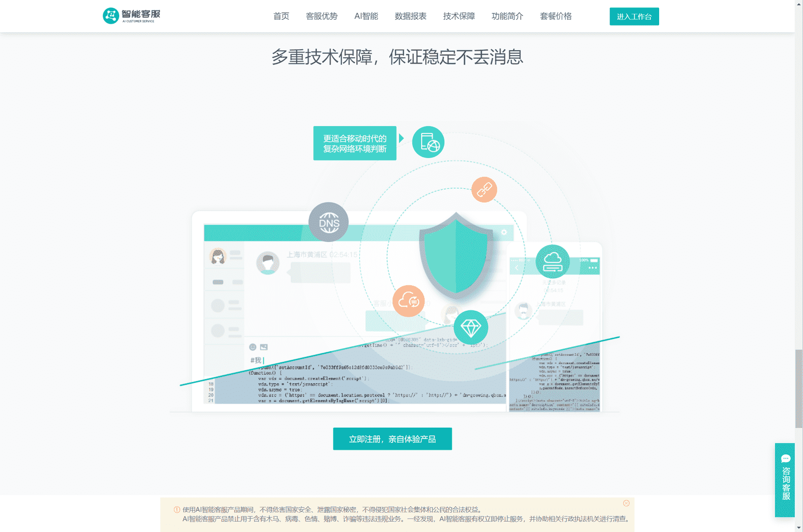803x532 pixels.
Task: Open the 咨询客服 side widget
Action: (785, 480)
